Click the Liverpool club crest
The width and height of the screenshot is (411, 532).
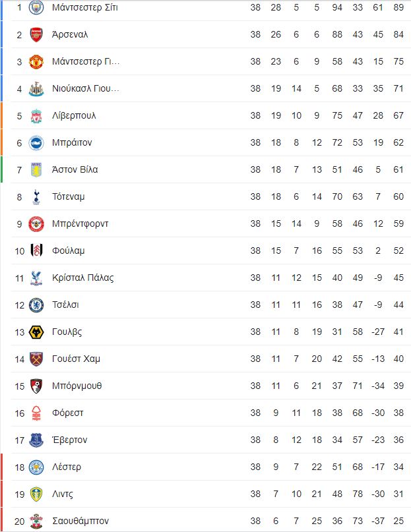36,116
